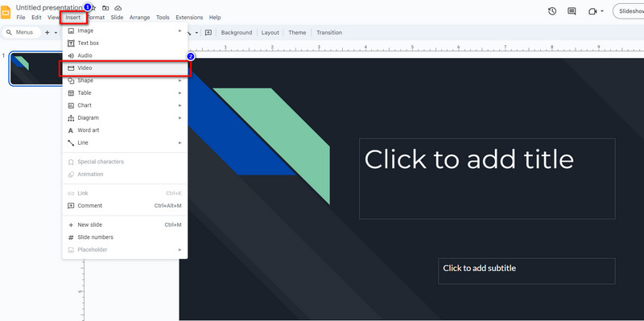Click the new slide plus icon
The image size is (644, 321).
pos(47,32)
